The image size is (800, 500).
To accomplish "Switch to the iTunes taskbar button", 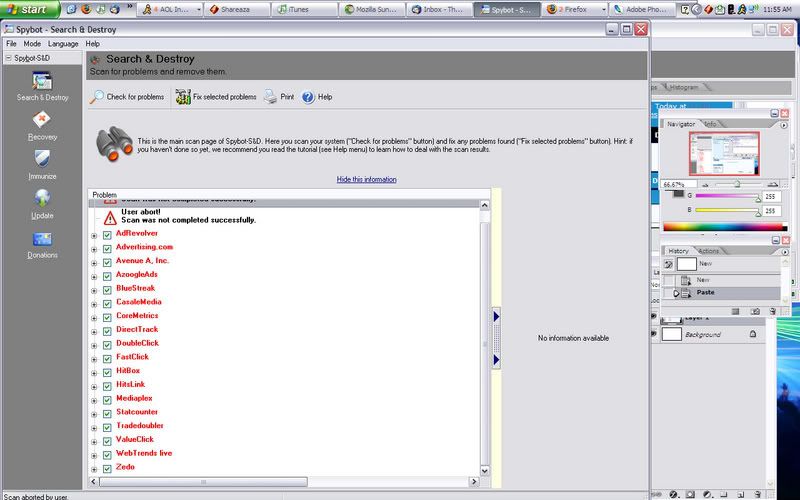I will click(x=305, y=9).
